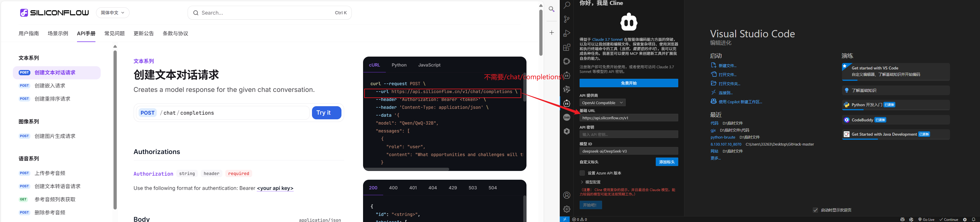Click the docs Search... field
The image size is (980, 222).
269,13
